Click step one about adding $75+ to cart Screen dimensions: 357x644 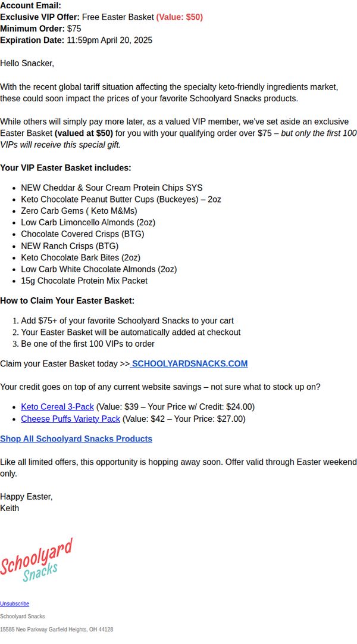(x=127, y=321)
